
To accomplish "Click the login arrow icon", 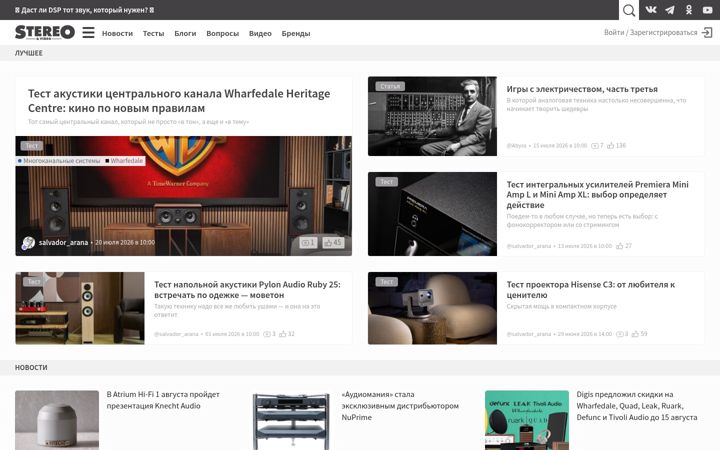I will point(707,33).
